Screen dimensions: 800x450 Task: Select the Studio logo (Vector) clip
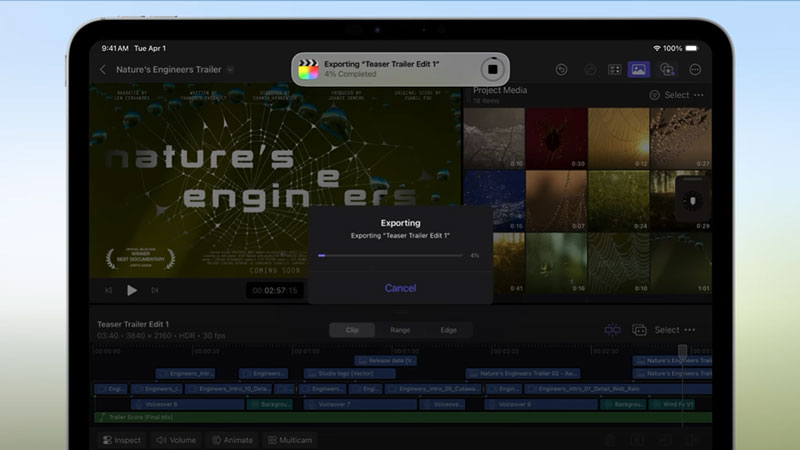pyautogui.click(x=349, y=373)
